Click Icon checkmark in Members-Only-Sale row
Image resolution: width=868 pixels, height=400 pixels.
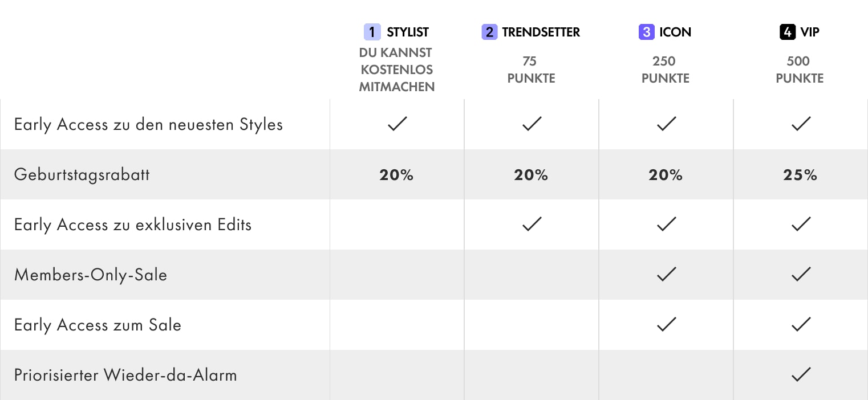point(666,274)
